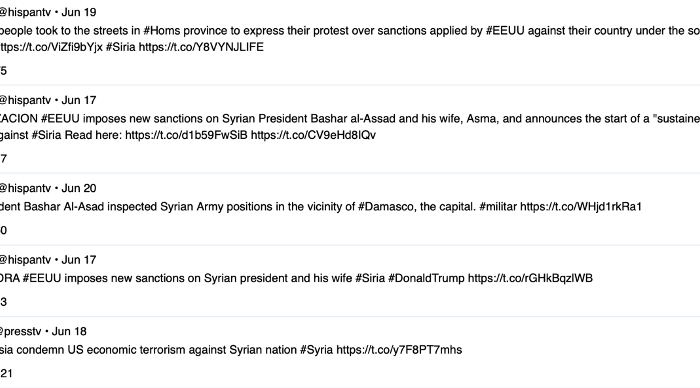Click the #militar hashtag

[x=498, y=207]
